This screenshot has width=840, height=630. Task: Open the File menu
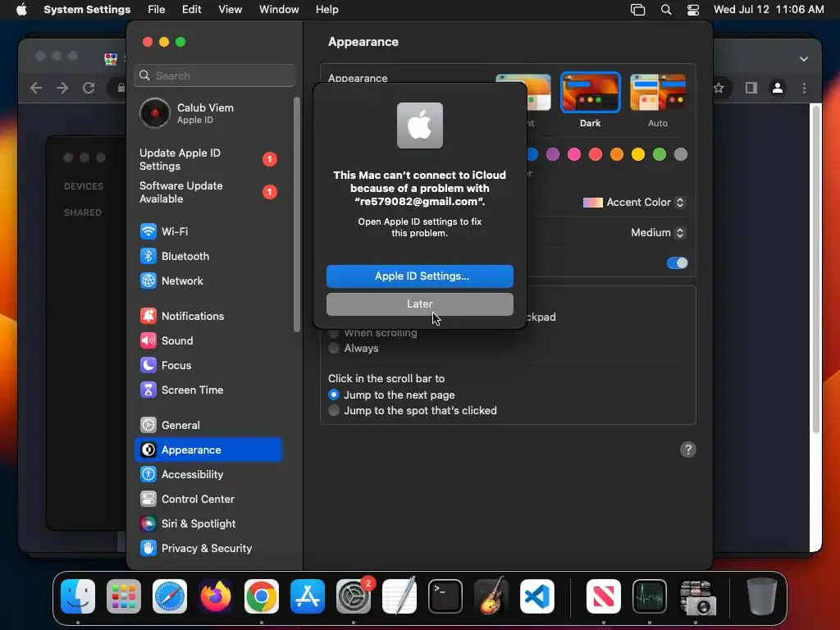[157, 10]
